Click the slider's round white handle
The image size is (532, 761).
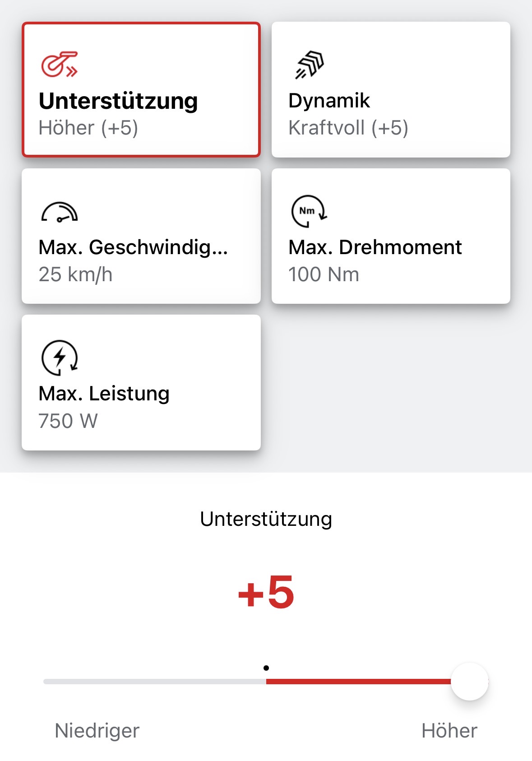click(x=470, y=682)
